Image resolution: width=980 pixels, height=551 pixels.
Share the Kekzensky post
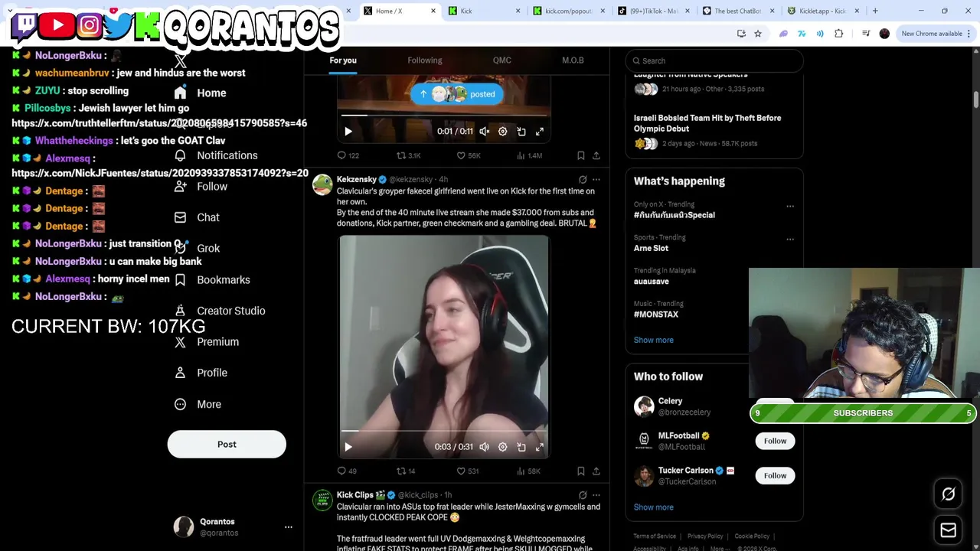point(596,471)
